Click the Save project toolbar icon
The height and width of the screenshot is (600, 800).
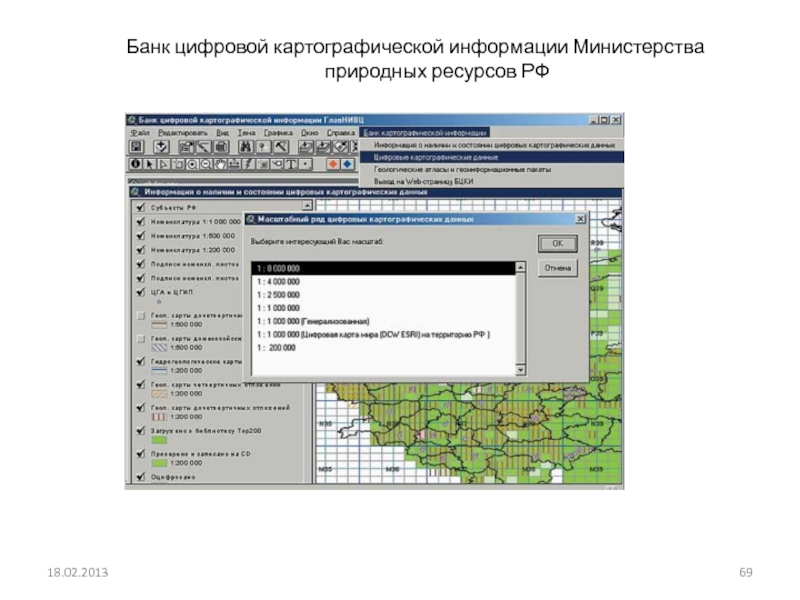(x=137, y=148)
